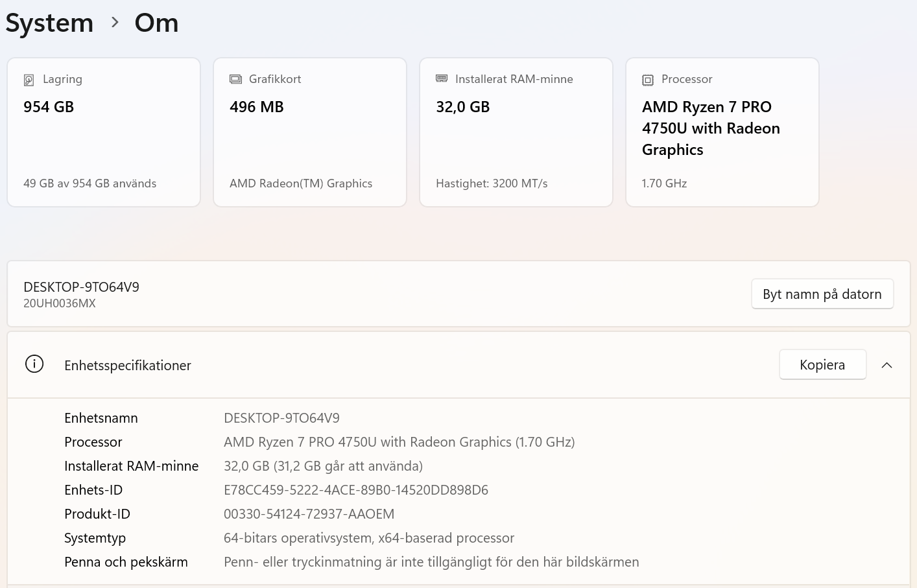This screenshot has height=588, width=917.
Task: Select the device ID E78CC459-5222-4ACE value
Action: [356, 490]
